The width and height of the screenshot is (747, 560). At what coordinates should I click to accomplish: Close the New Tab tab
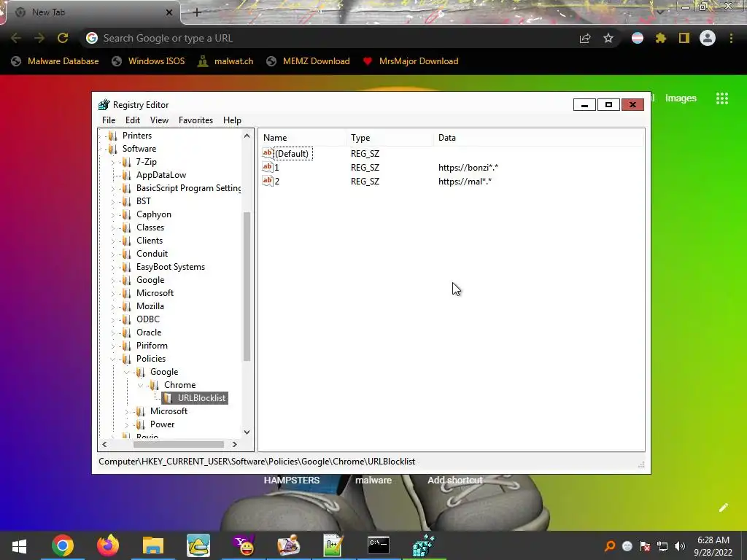[169, 12]
